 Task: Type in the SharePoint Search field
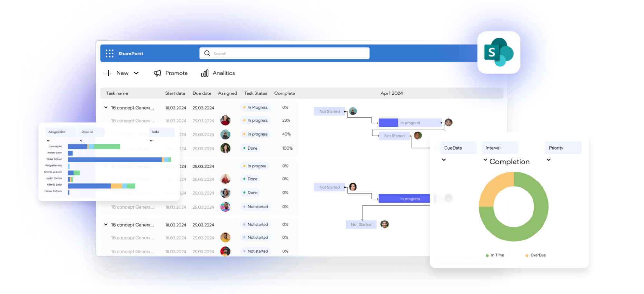(284, 54)
